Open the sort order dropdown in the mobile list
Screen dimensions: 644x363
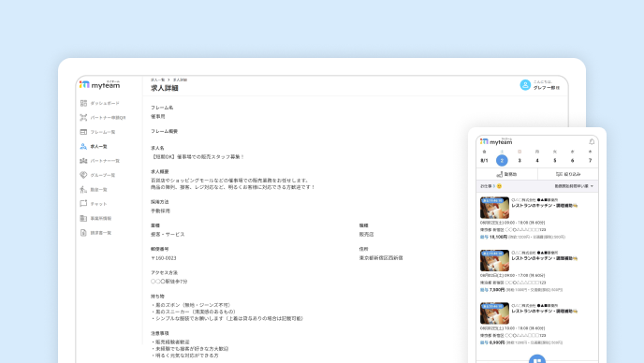(x=574, y=186)
